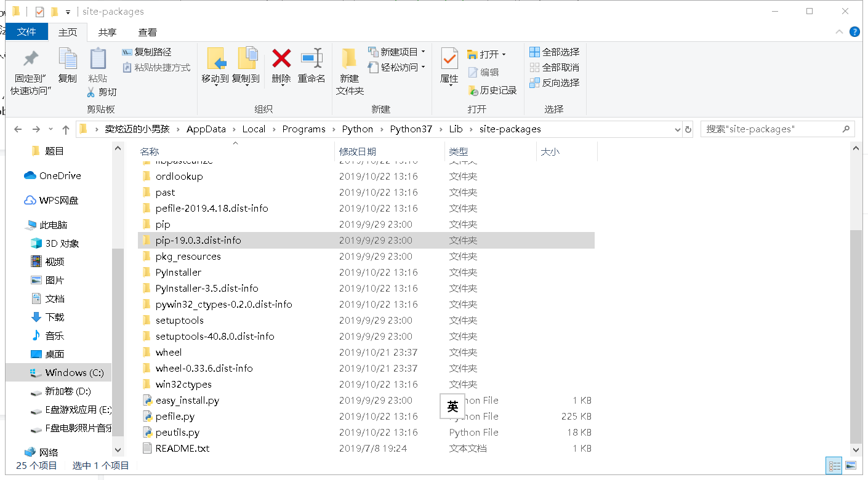The height and width of the screenshot is (480, 868).
Task: Click 全部选择 select all
Action: [554, 52]
